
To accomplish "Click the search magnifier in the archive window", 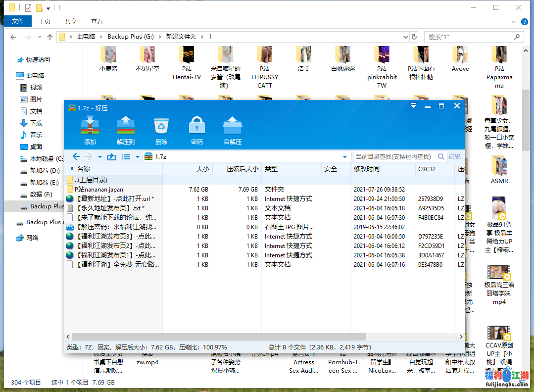I will click(441, 157).
